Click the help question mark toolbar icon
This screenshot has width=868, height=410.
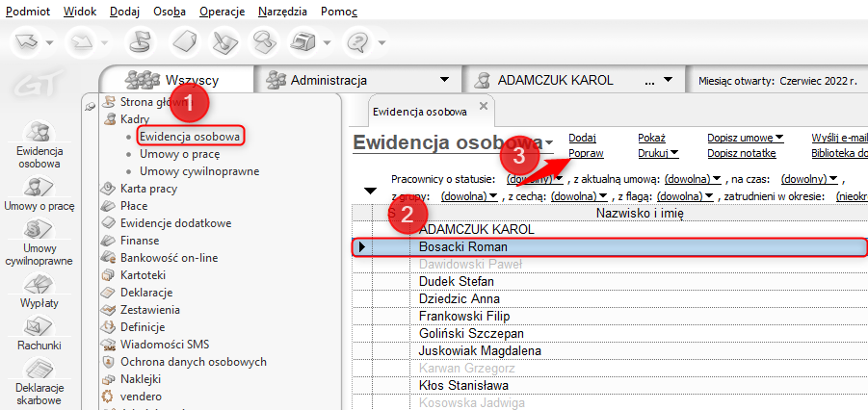click(357, 42)
